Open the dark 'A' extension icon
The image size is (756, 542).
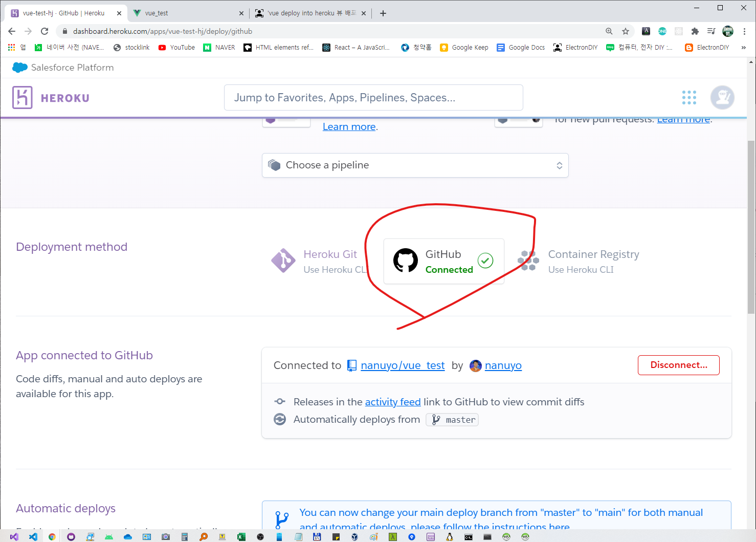tap(646, 31)
